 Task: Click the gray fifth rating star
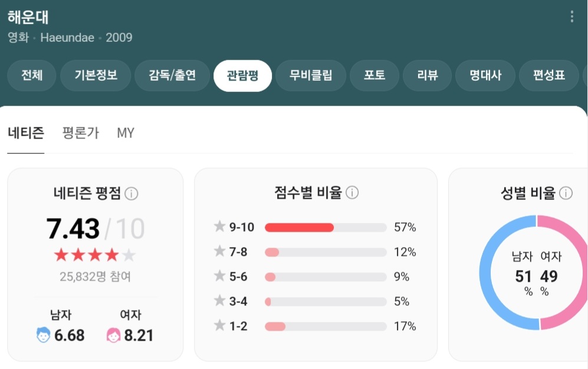[128, 255]
